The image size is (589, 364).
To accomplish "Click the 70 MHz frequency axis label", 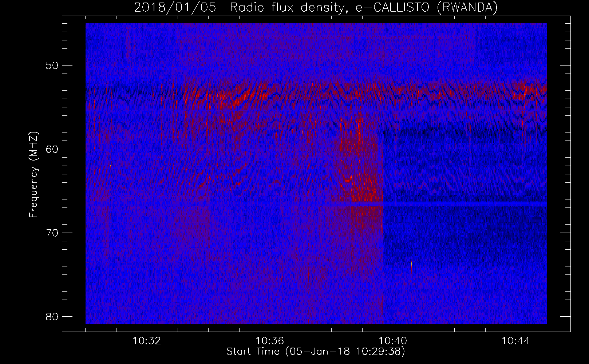I will [x=52, y=233].
